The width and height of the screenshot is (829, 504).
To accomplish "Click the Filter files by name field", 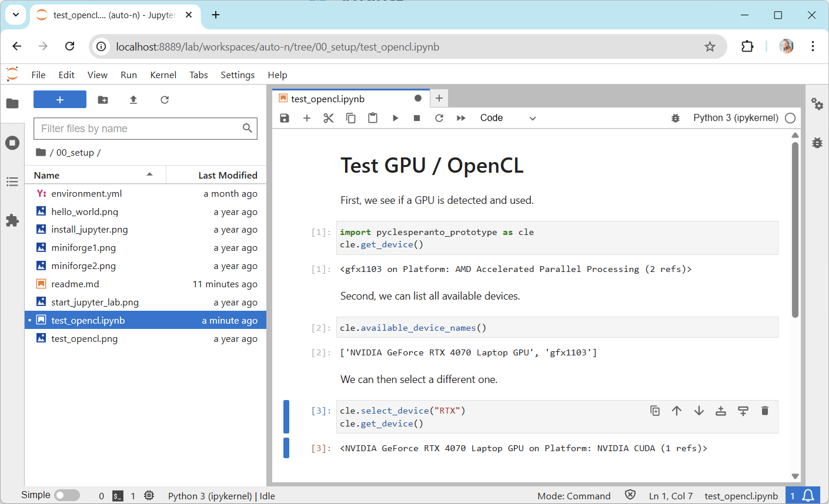I will tap(140, 129).
